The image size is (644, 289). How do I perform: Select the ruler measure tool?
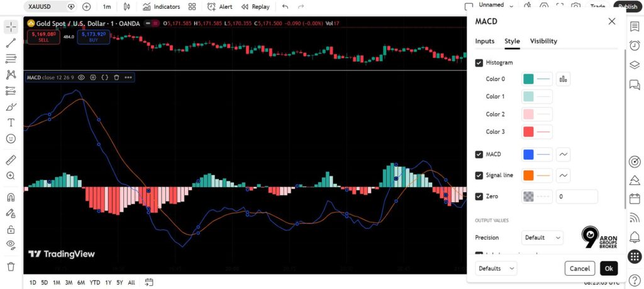click(x=11, y=160)
